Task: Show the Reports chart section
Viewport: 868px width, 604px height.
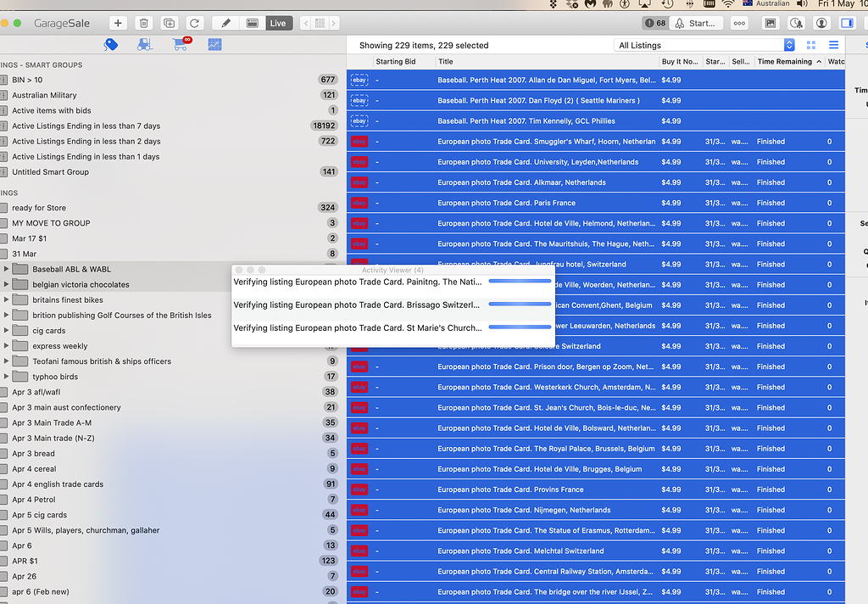Action: point(214,44)
